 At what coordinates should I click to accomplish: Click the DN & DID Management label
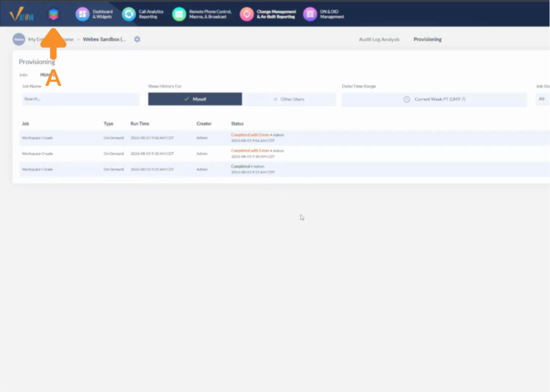pyautogui.click(x=332, y=14)
